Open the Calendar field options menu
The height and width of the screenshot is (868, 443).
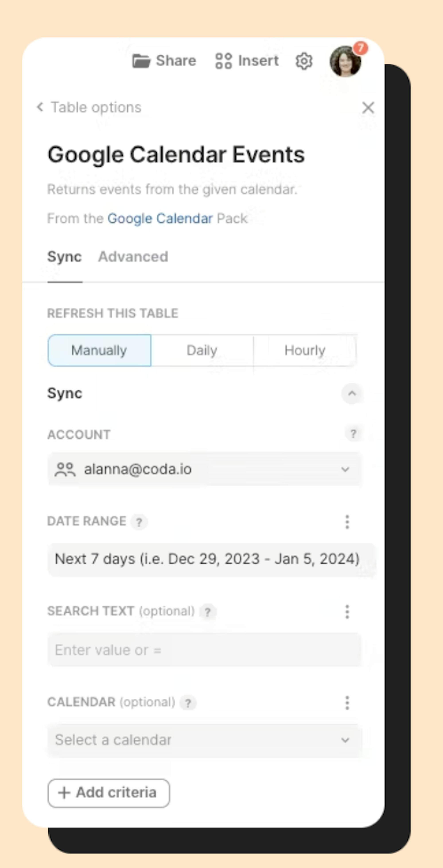[347, 703]
